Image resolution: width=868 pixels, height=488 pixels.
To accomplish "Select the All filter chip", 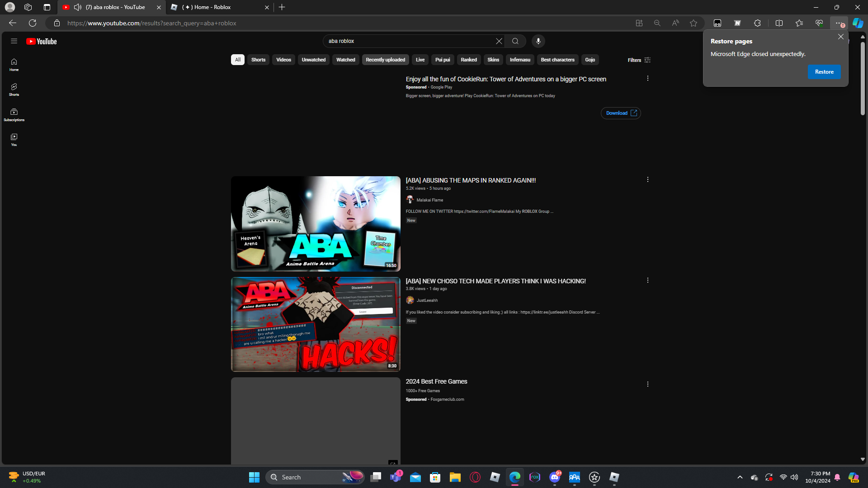I will (x=238, y=60).
